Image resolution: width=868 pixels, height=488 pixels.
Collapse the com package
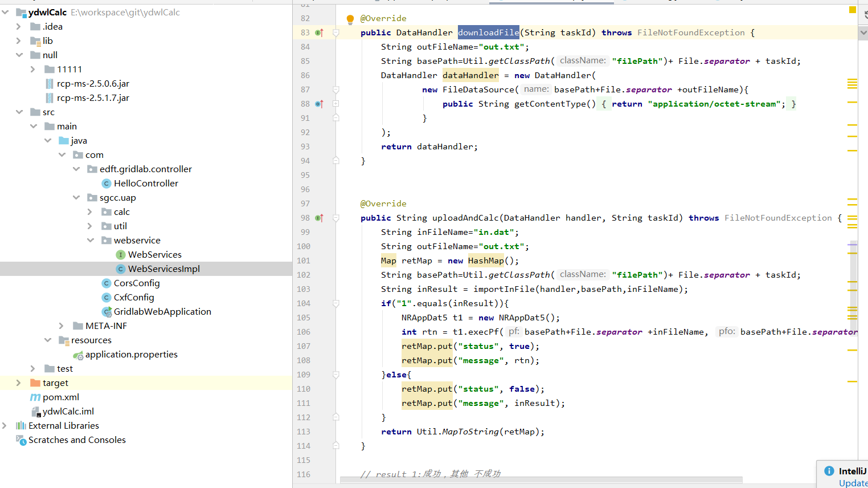(62, 154)
